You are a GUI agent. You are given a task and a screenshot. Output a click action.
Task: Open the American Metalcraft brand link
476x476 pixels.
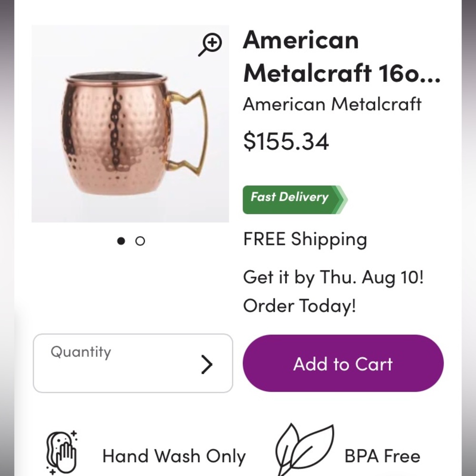coord(332,104)
